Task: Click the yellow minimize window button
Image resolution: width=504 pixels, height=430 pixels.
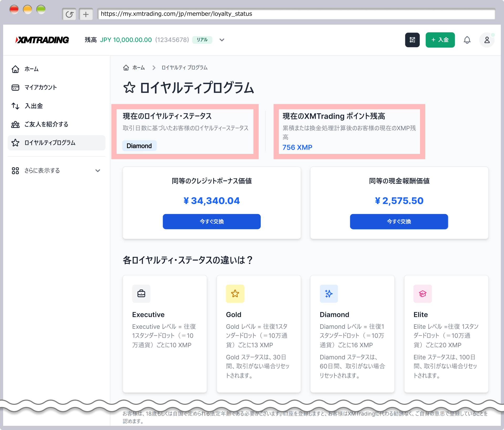Action: point(27,9)
